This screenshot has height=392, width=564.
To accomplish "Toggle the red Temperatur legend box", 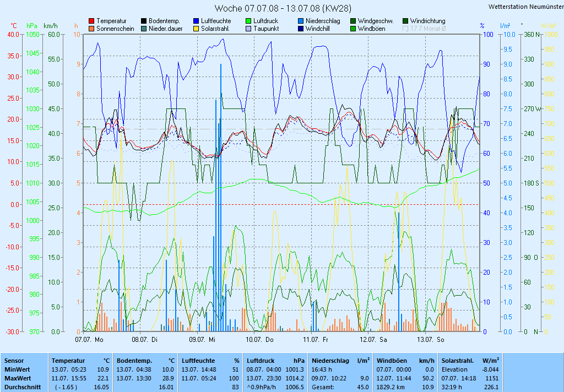I will coord(91,21).
